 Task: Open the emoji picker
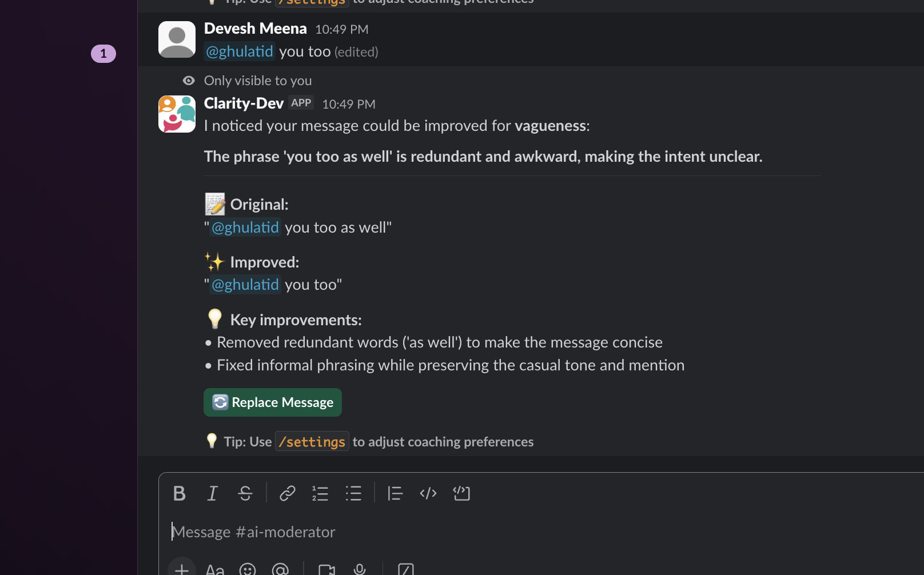pos(247,569)
